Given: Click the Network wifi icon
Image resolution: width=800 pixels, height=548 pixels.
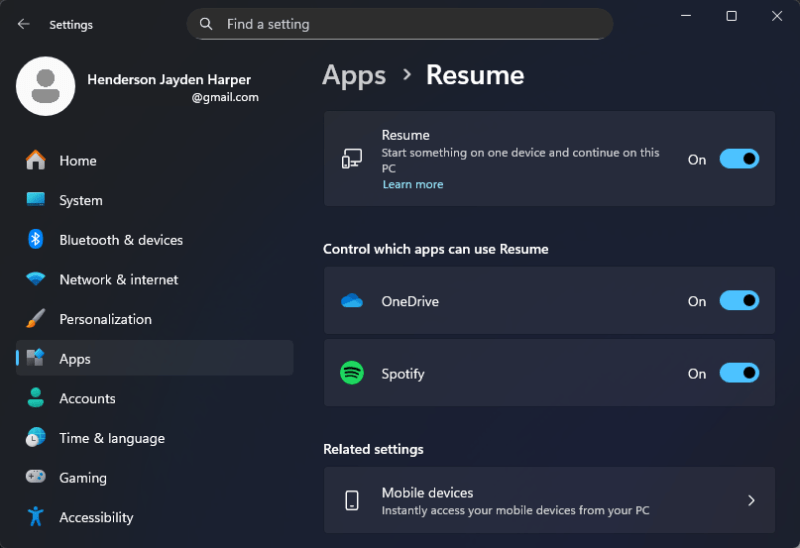Looking at the screenshot, I should pyautogui.click(x=36, y=279).
